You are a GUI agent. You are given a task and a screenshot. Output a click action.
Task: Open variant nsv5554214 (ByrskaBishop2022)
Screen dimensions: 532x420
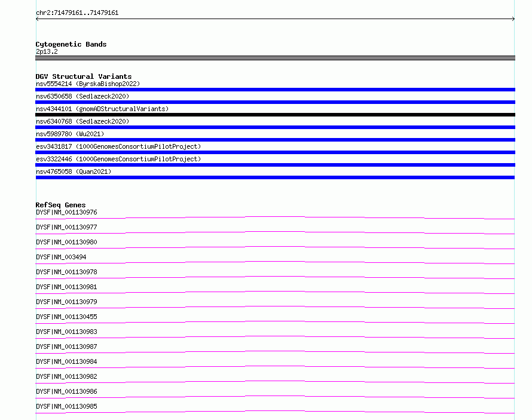click(x=88, y=84)
